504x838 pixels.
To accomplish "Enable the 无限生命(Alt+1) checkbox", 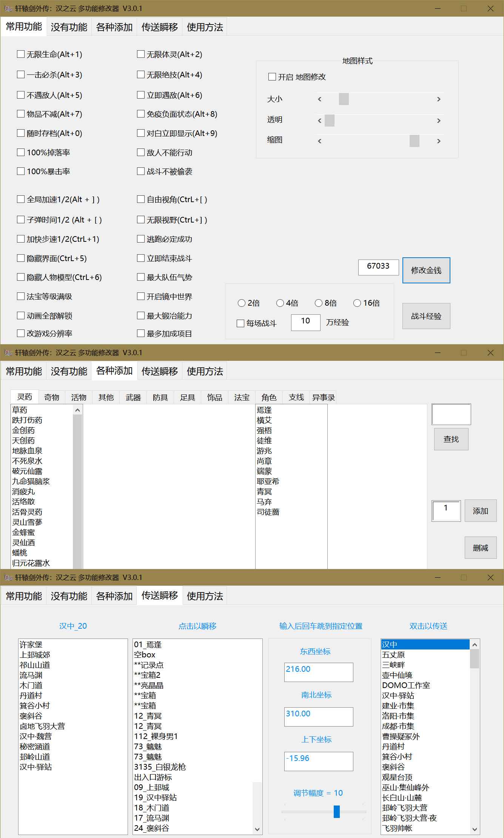I will point(21,54).
